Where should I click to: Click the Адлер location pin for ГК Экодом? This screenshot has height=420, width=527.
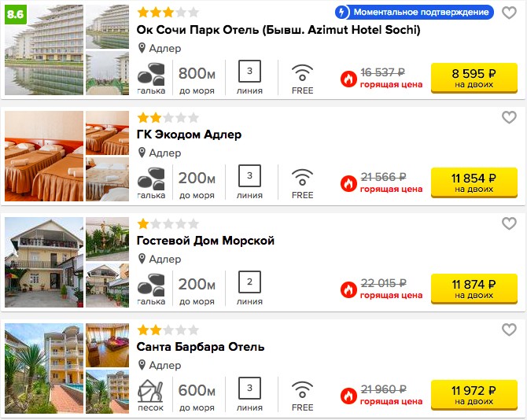pyautogui.click(x=142, y=153)
